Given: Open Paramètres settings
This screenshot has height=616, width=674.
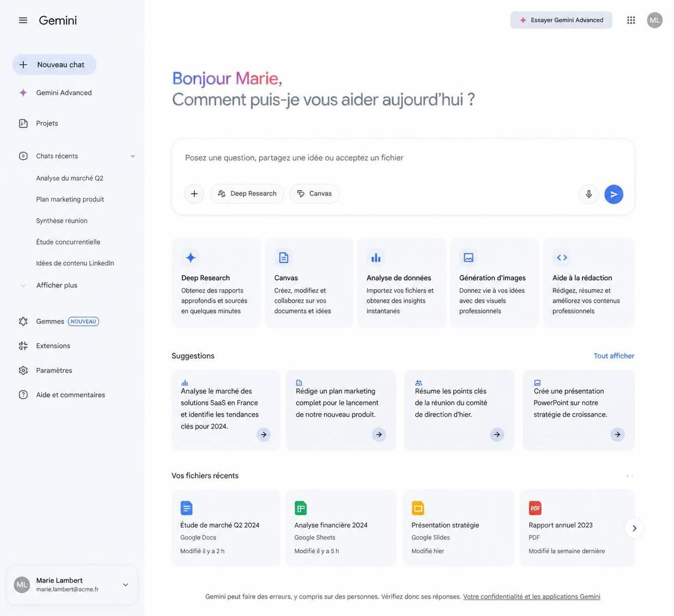Looking at the screenshot, I should tap(45, 370).
